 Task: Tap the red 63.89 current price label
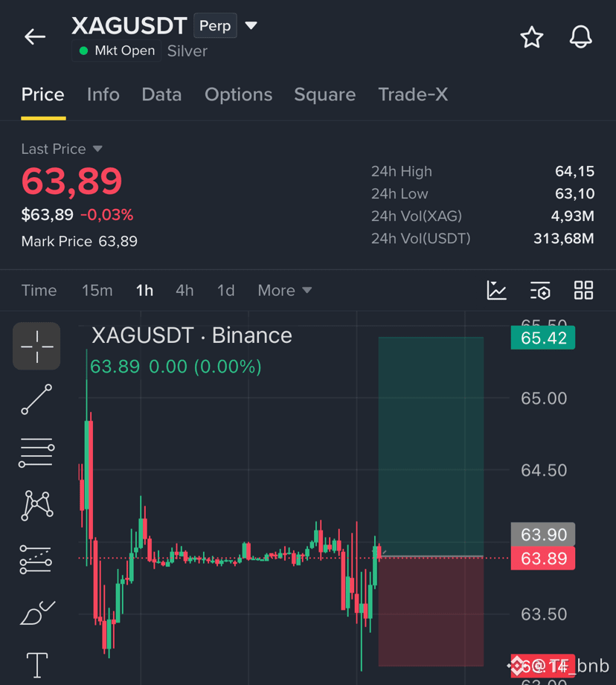tap(543, 559)
